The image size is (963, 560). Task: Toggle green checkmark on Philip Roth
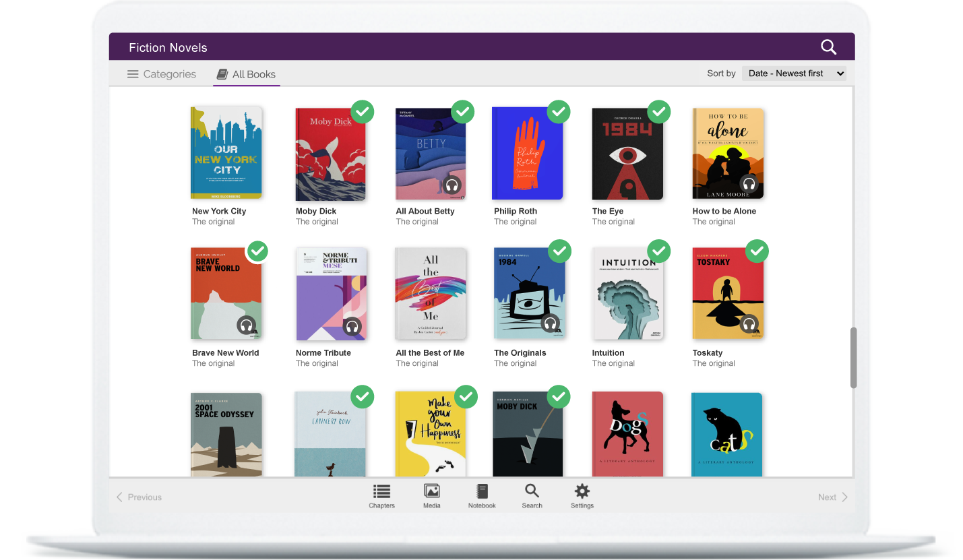[x=558, y=111]
